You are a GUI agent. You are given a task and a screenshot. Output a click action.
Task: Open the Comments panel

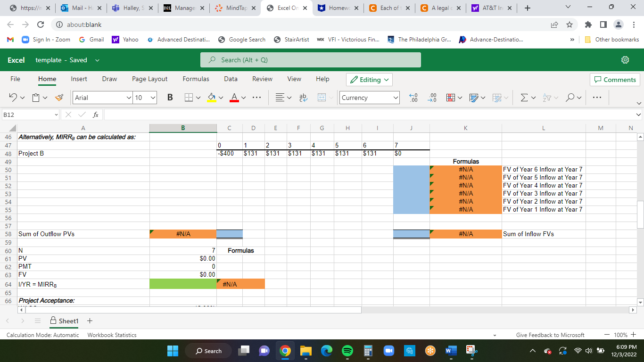[615, 80]
